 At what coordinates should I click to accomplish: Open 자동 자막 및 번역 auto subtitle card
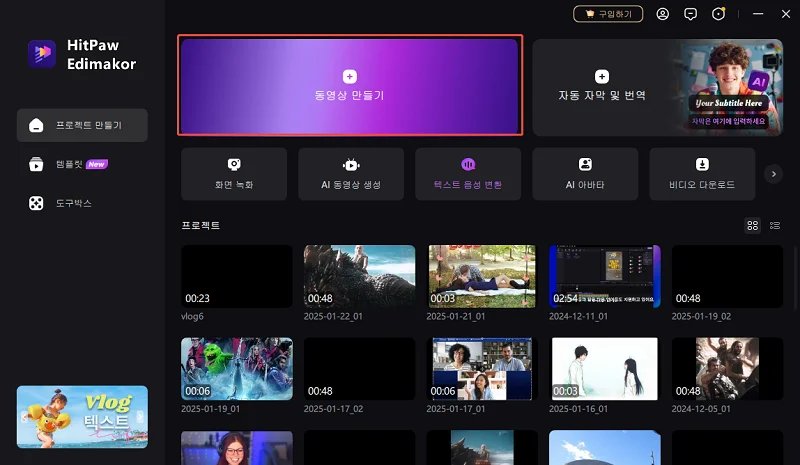click(602, 87)
